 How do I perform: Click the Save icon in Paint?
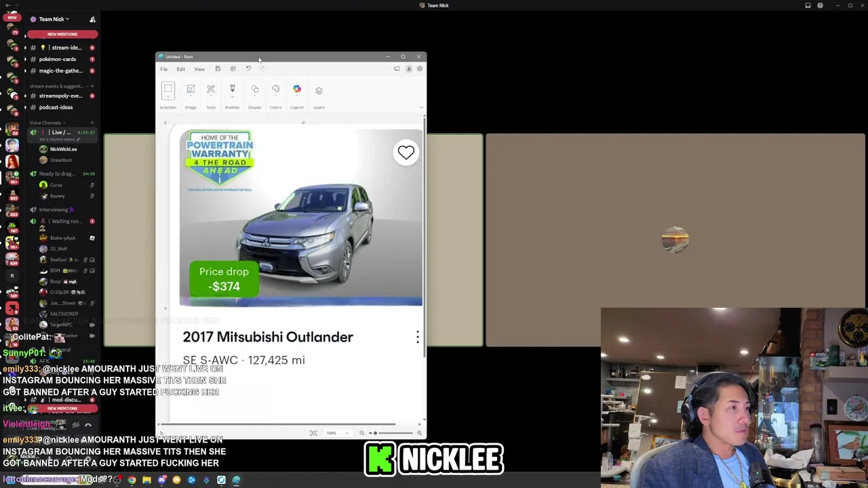coord(218,68)
